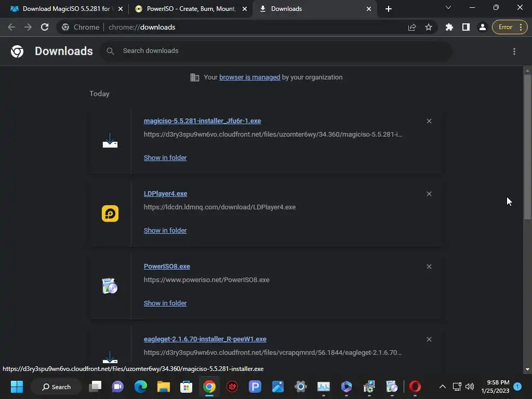
Task: Open magiciso-5.5.281-installer_Jfu6r-1.exe file link
Action: [x=202, y=121]
